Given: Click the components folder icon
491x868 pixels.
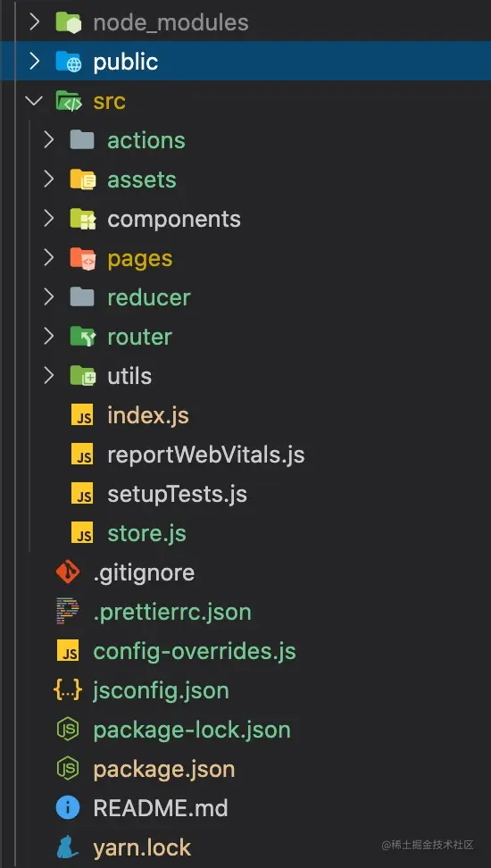Looking at the screenshot, I should click(83, 219).
